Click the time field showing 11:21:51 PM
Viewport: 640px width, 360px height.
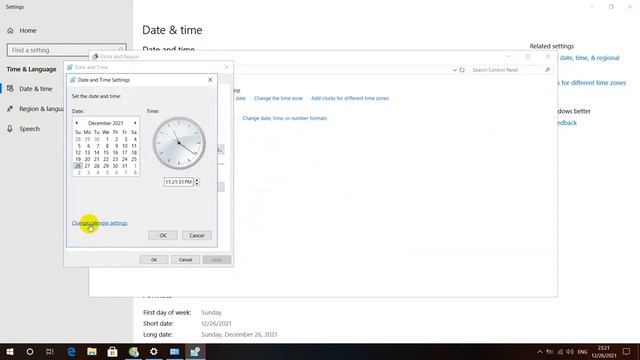click(178, 182)
